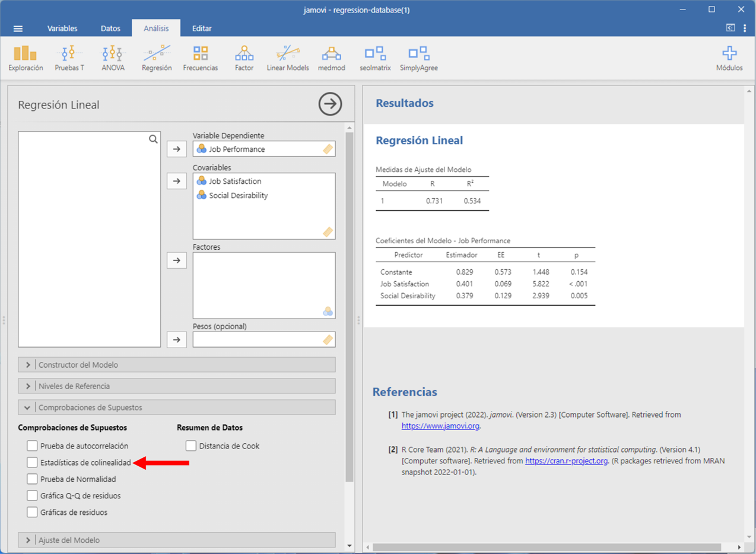
Task: Open the Linear Models module
Action: click(x=288, y=58)
